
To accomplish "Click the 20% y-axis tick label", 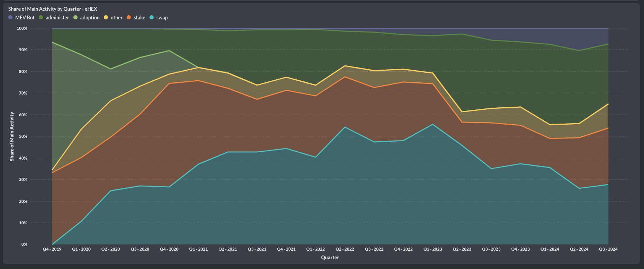I will coord(23,201).
